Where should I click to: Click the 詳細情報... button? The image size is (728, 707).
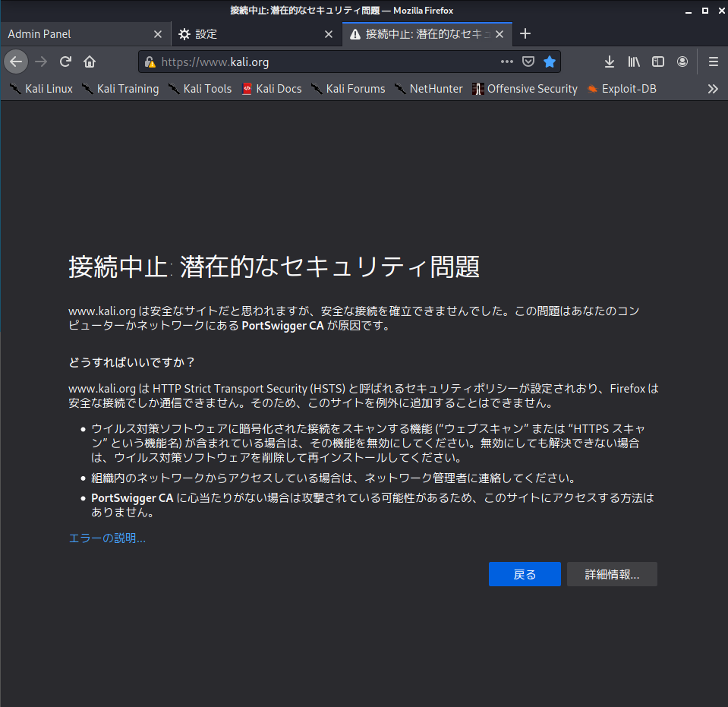pos(612,574)
